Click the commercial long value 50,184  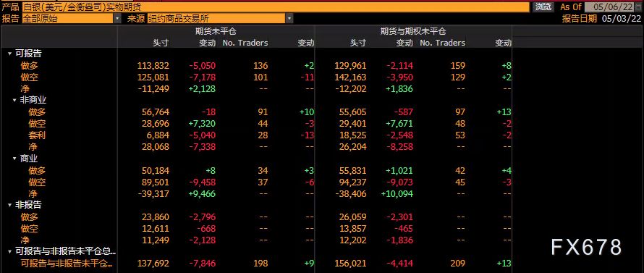tap(156, 170)
